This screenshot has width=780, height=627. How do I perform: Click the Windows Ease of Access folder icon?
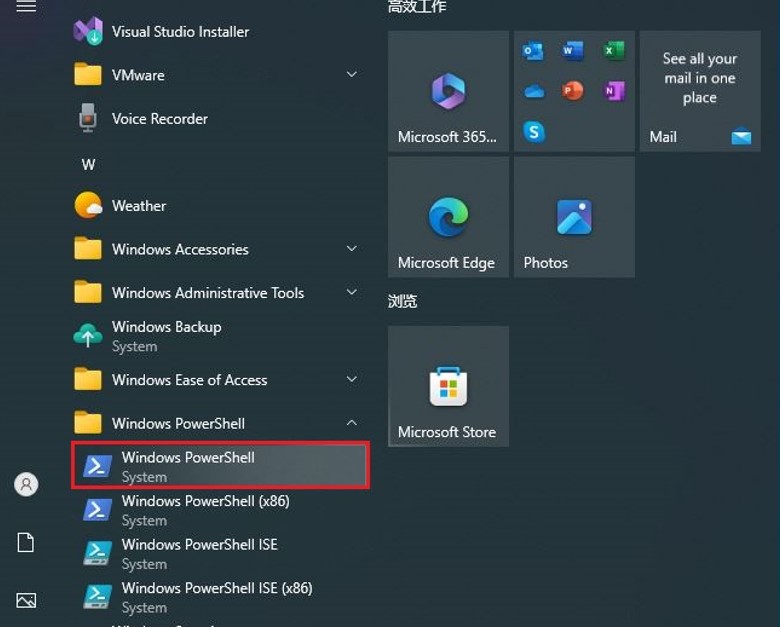click(88, 379)
